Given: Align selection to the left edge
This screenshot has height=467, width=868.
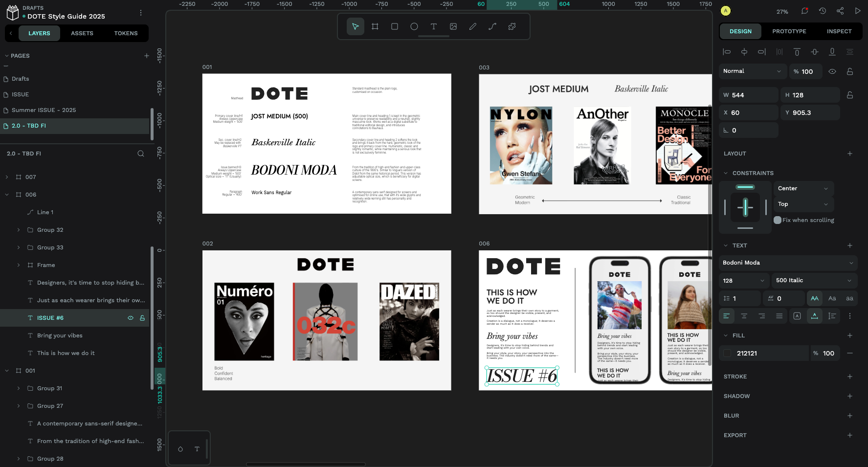Looking at the screenshot, I should 727,52.
